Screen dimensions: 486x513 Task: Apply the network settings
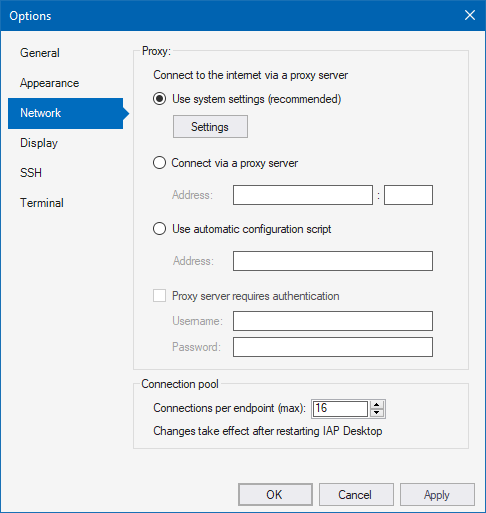[x=437, y=495]
